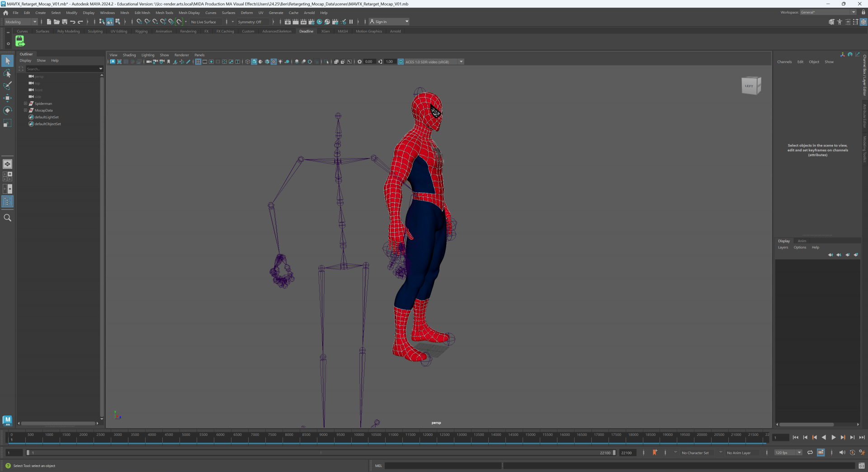Choose the Move tool

7,98
